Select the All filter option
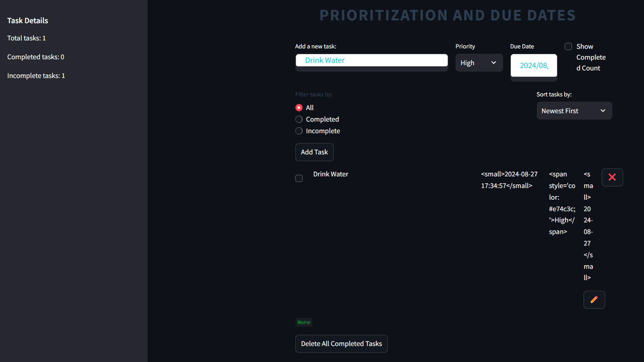This screenshot has width=644, height=362. [299, 108]
